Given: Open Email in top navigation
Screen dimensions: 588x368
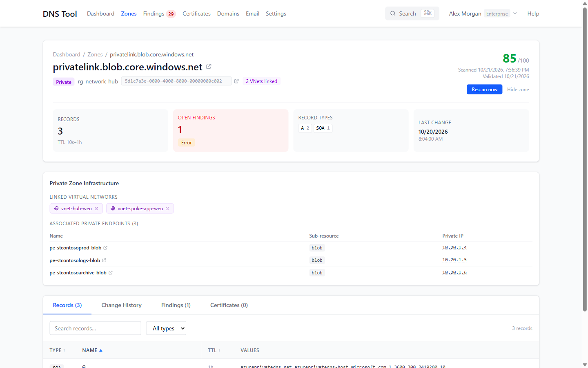Looking at the screenshot, I should click(252, 13).
